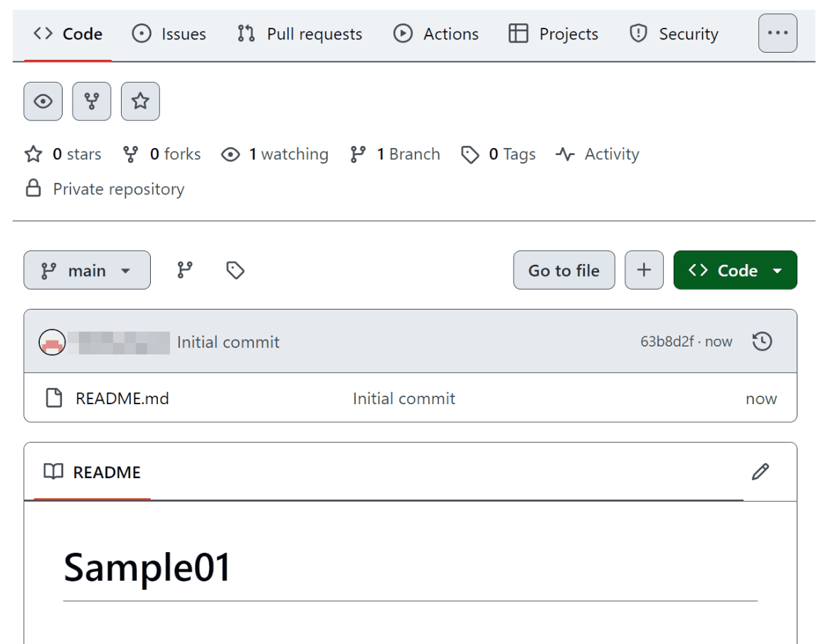This screenshot has height=644, width=833.
Task: Expand the main branch dropdown
Action: [x=87, y=270]
